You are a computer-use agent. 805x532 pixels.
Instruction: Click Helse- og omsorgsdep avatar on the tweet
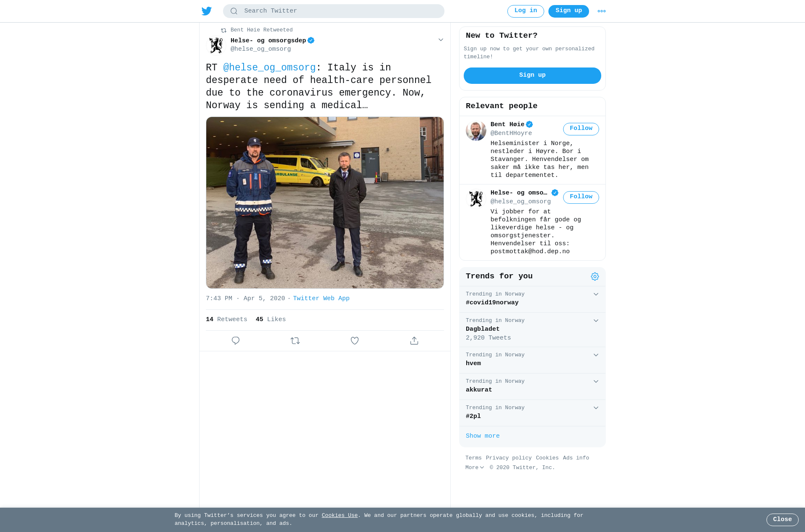[216, 45]
